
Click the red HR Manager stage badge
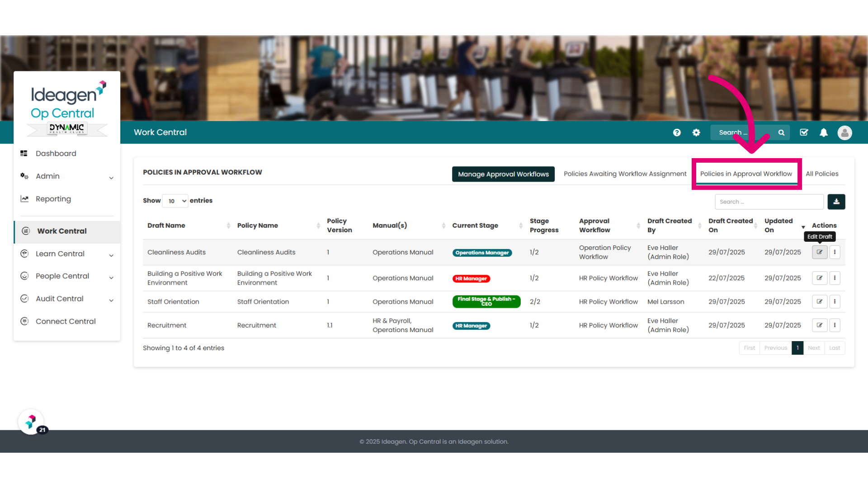pos(471,278)
